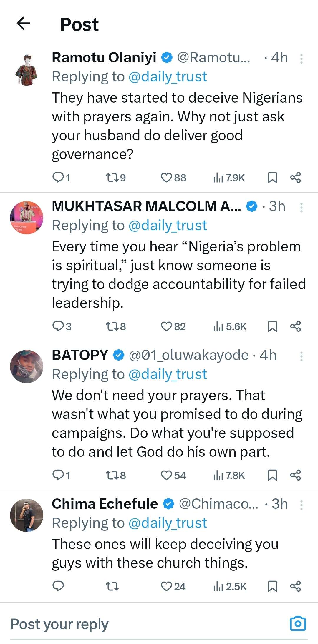318x644 pixels.
Task: Open @01_oluwakayode profile handle
Action: click(189, 355)
